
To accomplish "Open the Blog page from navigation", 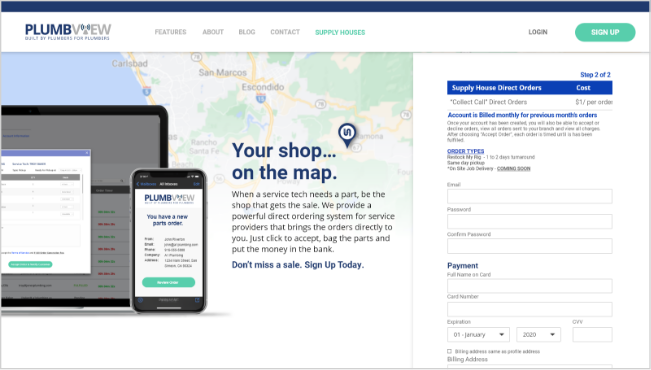I will 247,32.
